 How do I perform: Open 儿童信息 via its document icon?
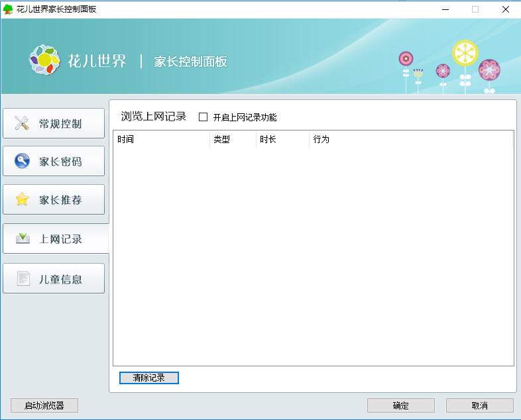pyautogui.click(x=23, y=279)
